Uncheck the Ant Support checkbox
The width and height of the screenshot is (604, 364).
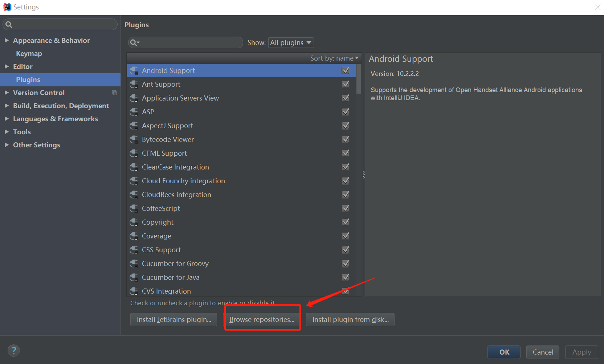tap(346, 84)
